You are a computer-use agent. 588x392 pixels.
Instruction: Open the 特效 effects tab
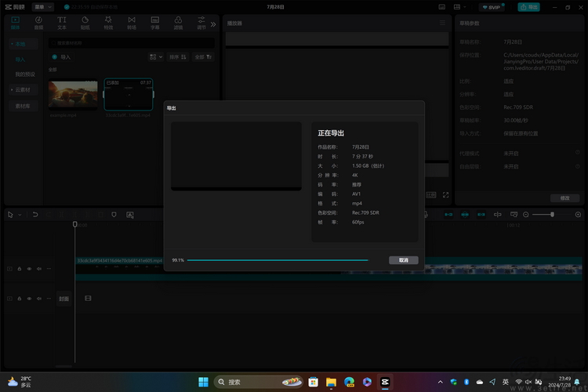pyautogui.click(x=108, y=23)
